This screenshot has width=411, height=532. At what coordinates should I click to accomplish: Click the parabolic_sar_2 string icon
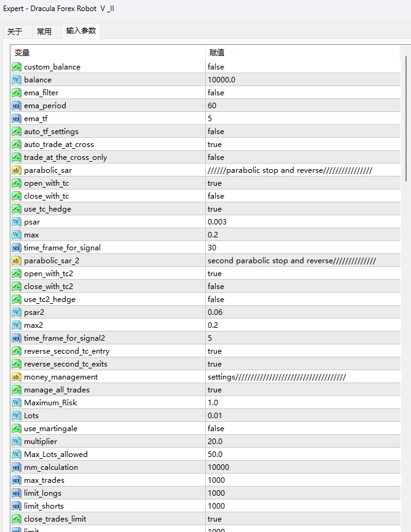17,261
